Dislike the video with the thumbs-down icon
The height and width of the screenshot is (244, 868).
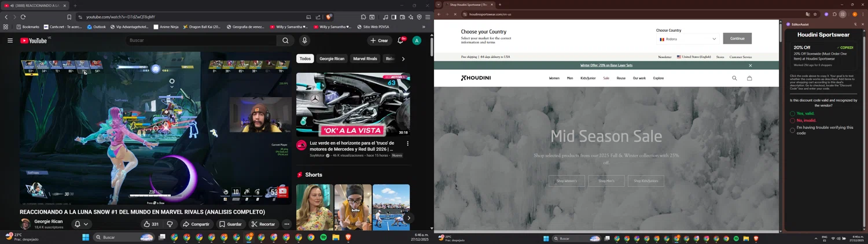(x=170, y=224)
